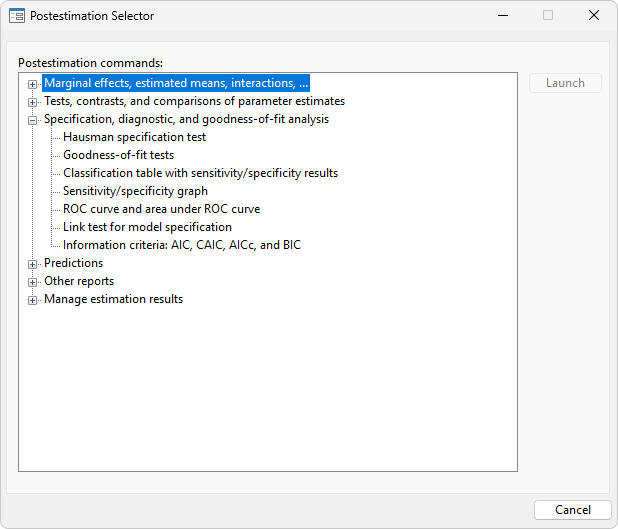This screenshot has height=529, width=618.
Task: Select the Predictions category label
Action: [73, 263]
